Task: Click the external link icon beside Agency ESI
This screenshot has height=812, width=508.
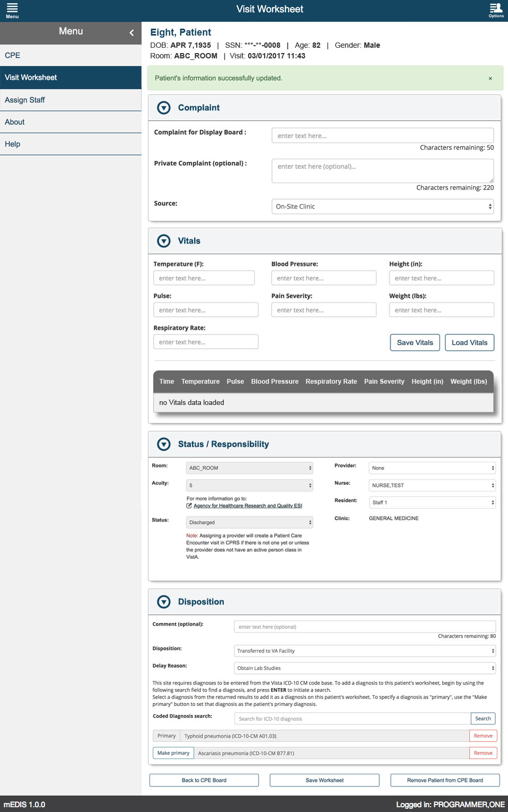Action: click(189, 506)
